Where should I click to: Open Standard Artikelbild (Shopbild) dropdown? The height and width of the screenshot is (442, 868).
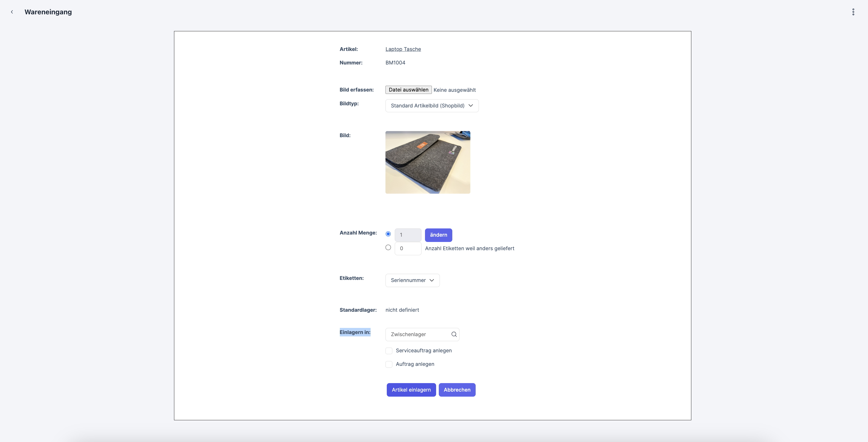point(428,105)
